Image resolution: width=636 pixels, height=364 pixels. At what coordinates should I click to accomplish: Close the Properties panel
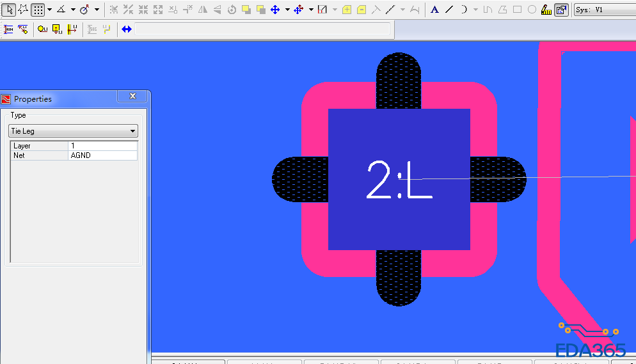[x=132, y=97]
